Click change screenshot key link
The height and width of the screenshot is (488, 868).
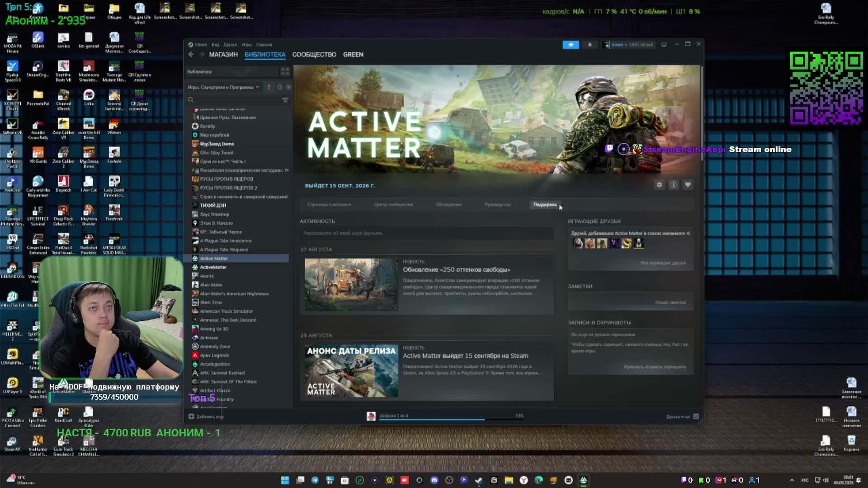(655, 367)
